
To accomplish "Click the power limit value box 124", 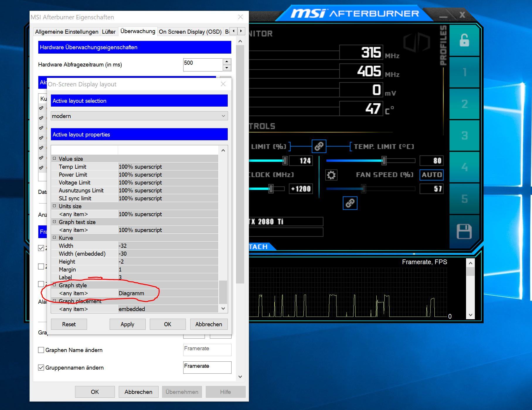I will [301, 160].
